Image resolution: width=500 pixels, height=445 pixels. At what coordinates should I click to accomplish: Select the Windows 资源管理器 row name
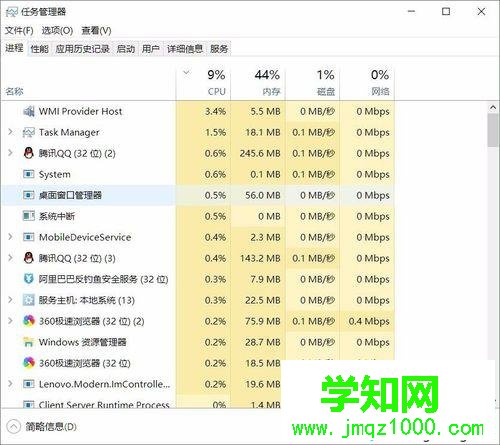click(x=83, y=342)
